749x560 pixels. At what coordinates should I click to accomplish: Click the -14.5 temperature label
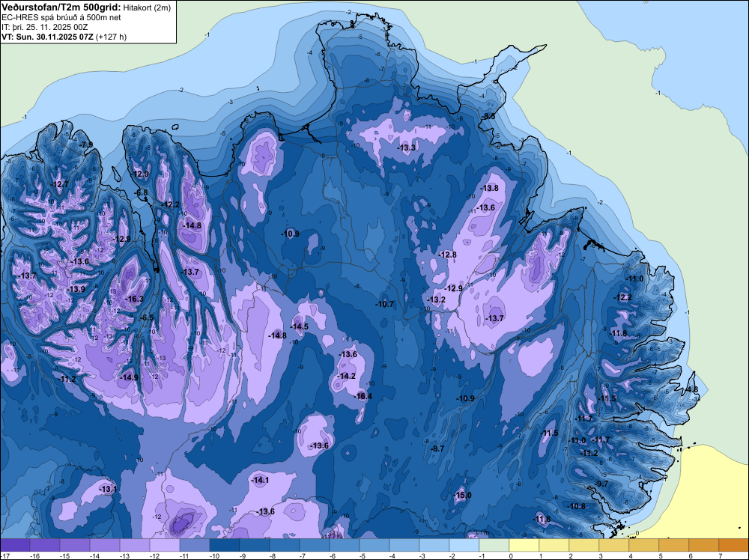click(x=300, y=326)
